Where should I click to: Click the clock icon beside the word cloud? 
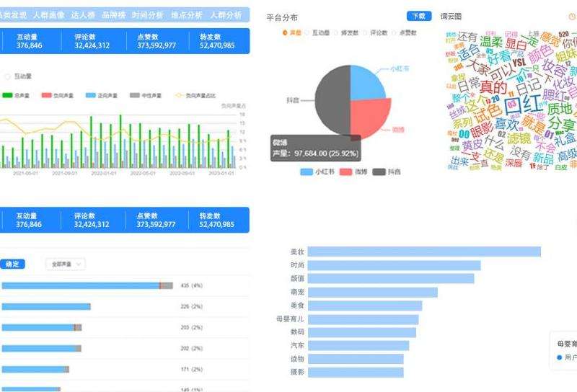click(x=573, y=17)
